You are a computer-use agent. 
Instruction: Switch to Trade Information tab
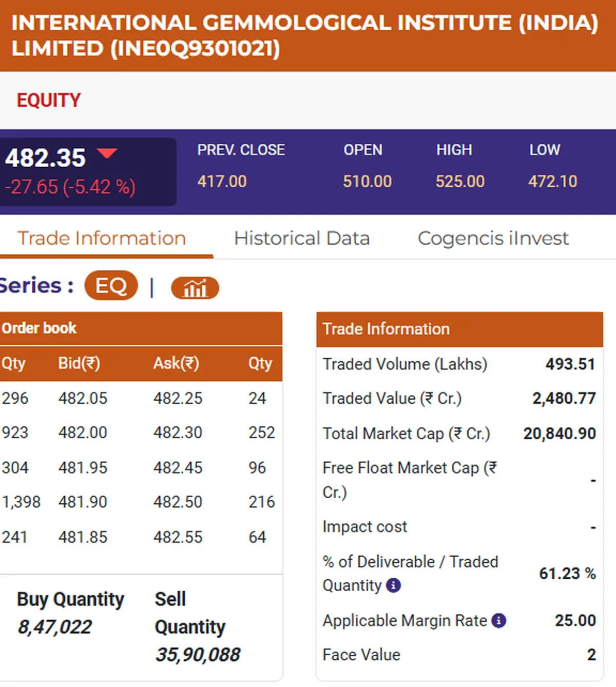click(x=102, y=239)
